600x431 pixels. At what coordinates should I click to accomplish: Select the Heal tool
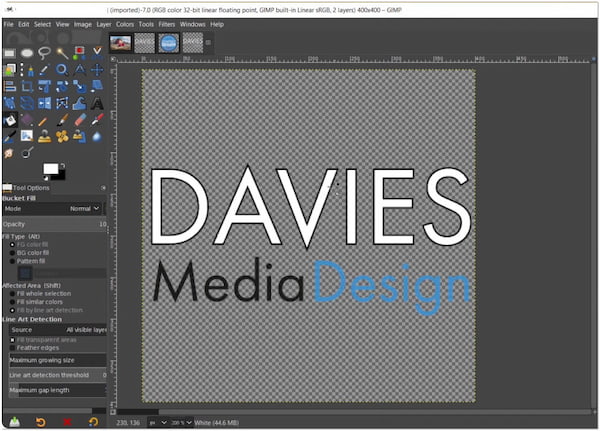(62, 137)
